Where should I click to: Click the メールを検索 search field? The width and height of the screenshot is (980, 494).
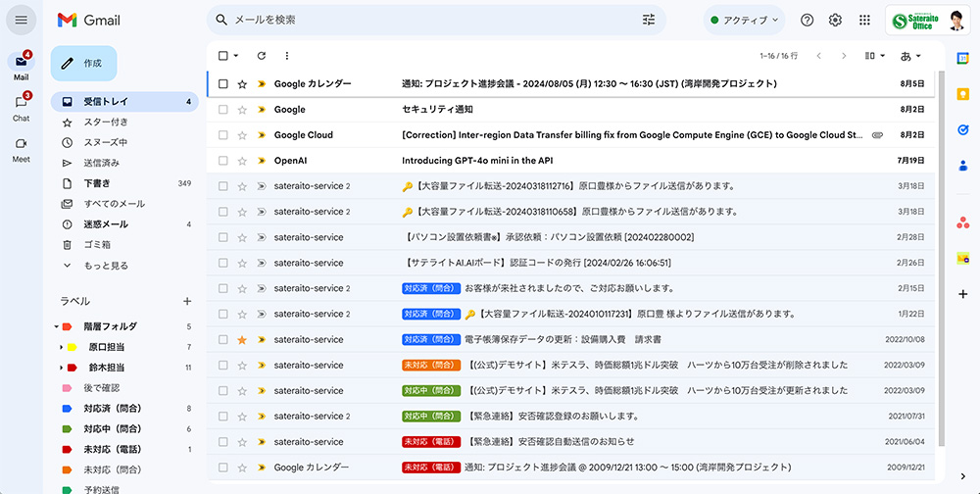tap(436, 20)
